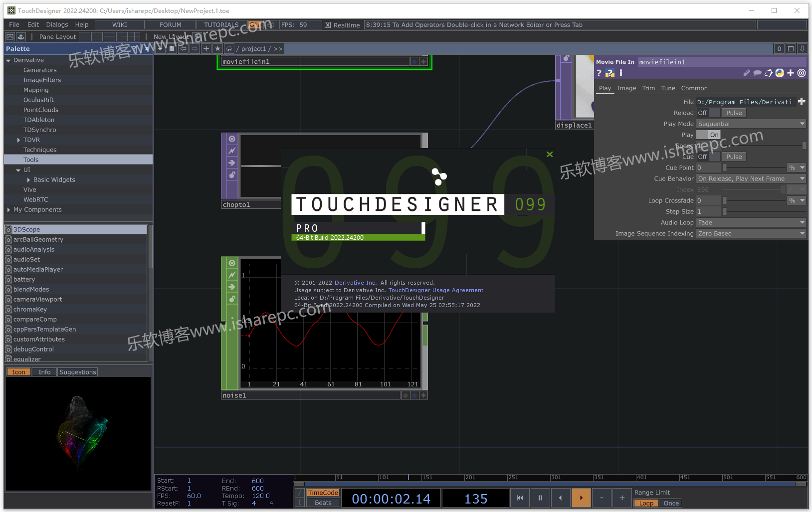The height and width of the screenshot is (512, 812).
Task: Toggle the Play On switch
Action: (708, 135)
